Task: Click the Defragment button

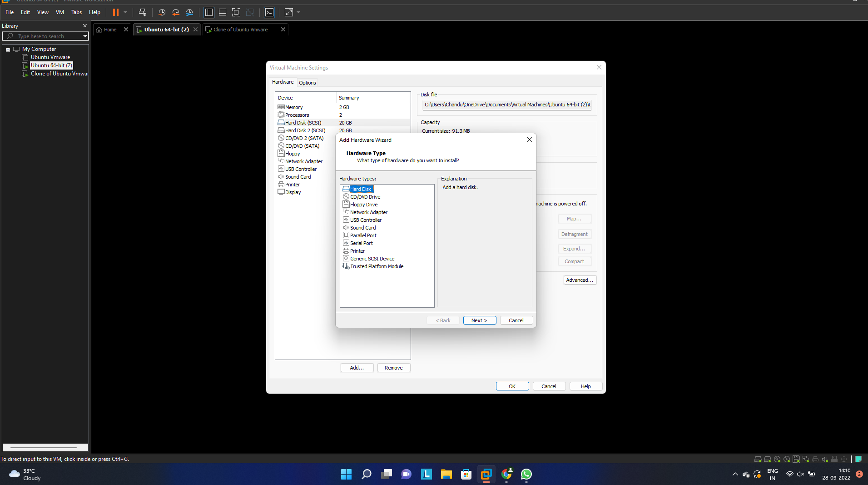Action: pyautogui.click(x=574, y=234)
